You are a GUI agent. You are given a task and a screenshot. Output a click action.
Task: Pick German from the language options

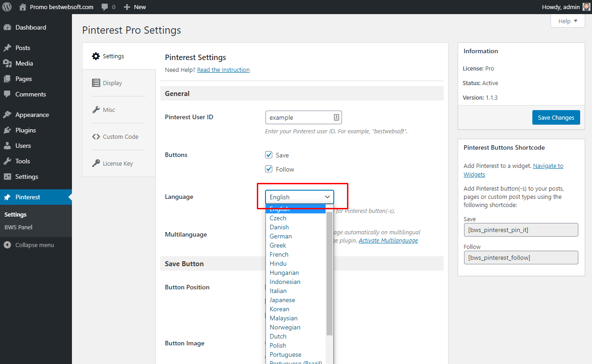coord(296,236)
